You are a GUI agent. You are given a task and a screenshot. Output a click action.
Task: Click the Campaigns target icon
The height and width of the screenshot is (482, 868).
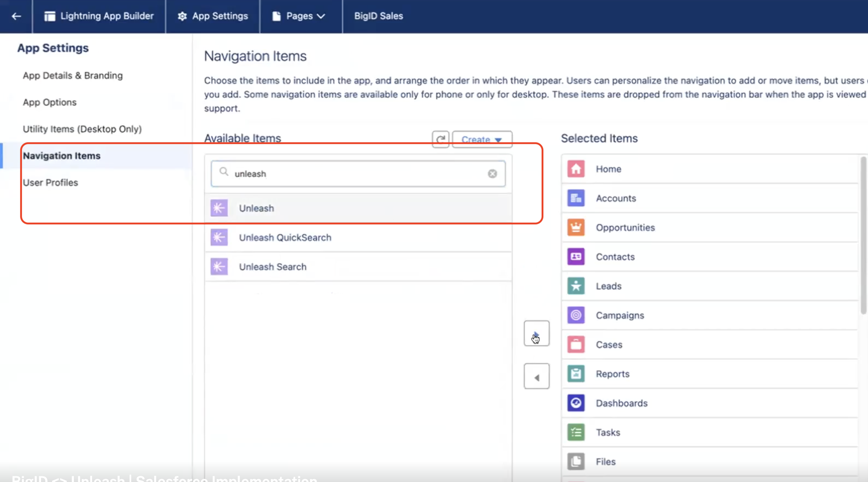tap(576, 315)
